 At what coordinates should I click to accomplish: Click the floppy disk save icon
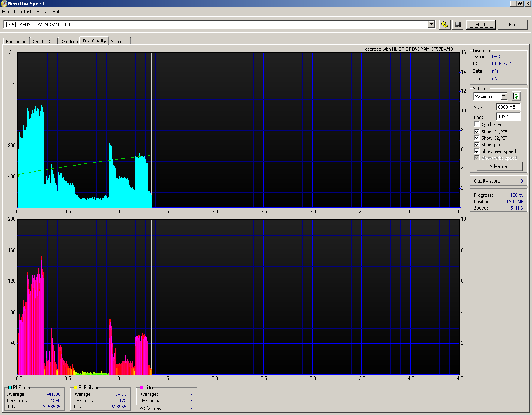pyautogui.click(x=458, y=25)
